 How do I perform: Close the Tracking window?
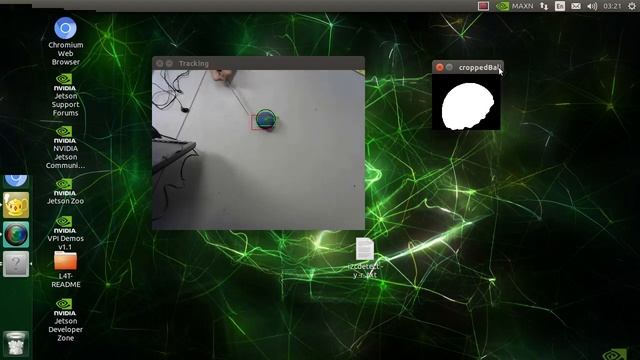click(x=160, y=63)
